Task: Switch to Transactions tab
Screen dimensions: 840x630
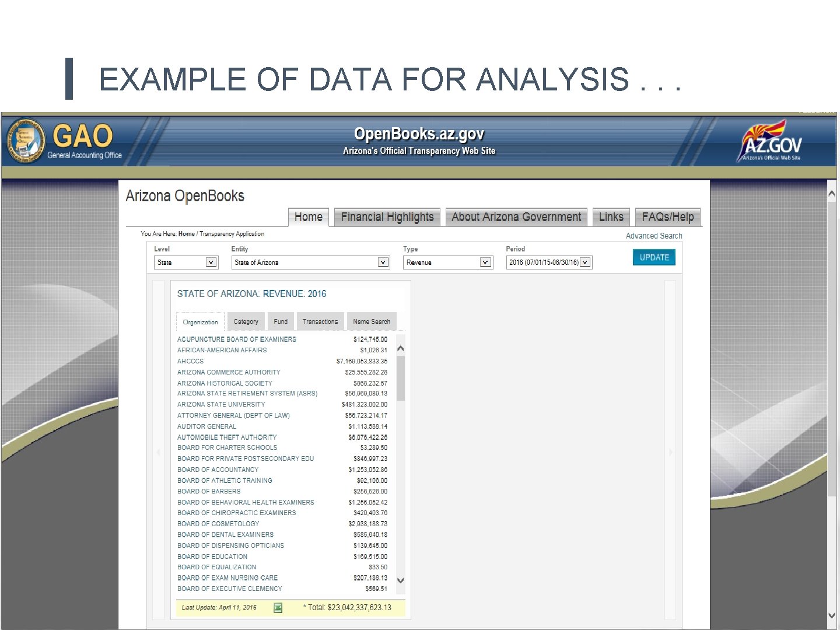Action: [320, 321]
